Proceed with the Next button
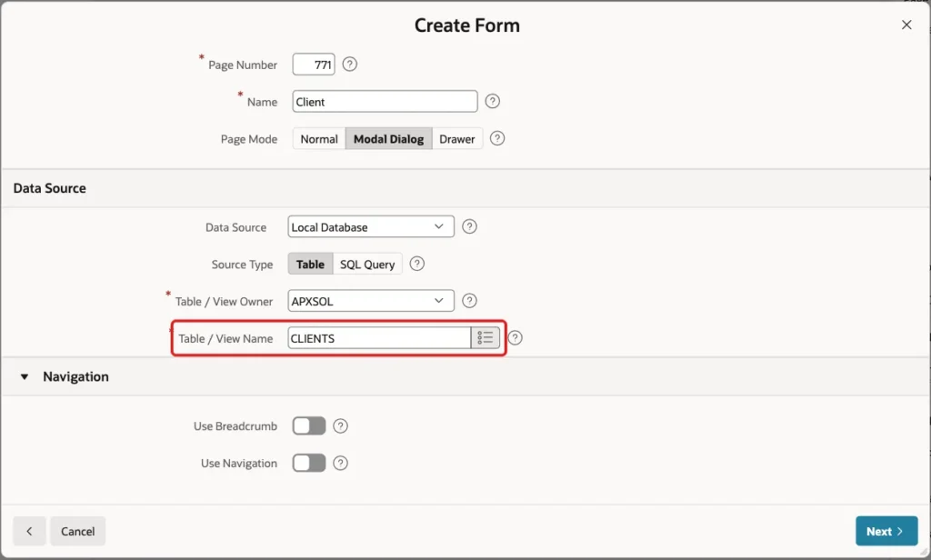931x560 pixels. pyautogui.click(x=886, y=531)
